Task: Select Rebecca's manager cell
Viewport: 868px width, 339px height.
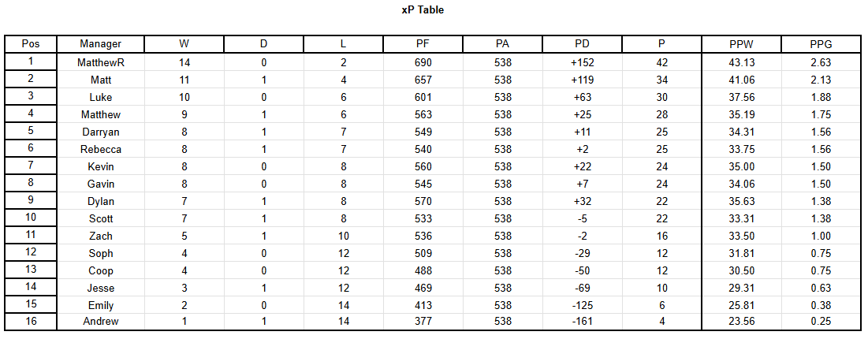Action: 101,149
